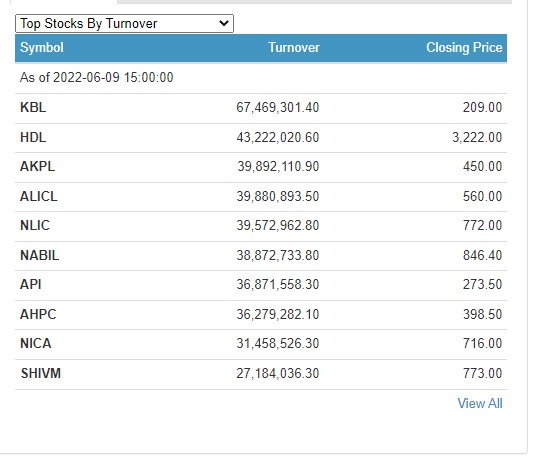Click the As of 2022-06-09 timestamp row
The image size is (537, 457).
coord(261,77)
